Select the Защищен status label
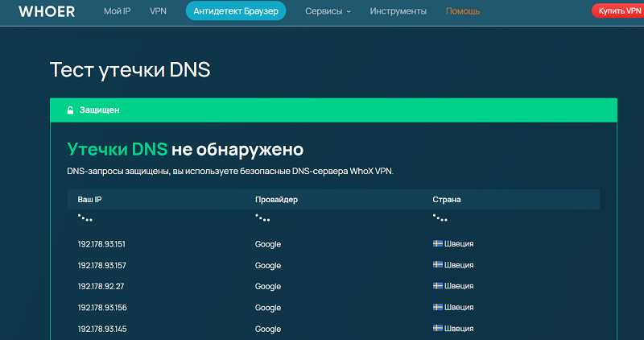Viewport: 644px width, 340px height. (99, 110)
